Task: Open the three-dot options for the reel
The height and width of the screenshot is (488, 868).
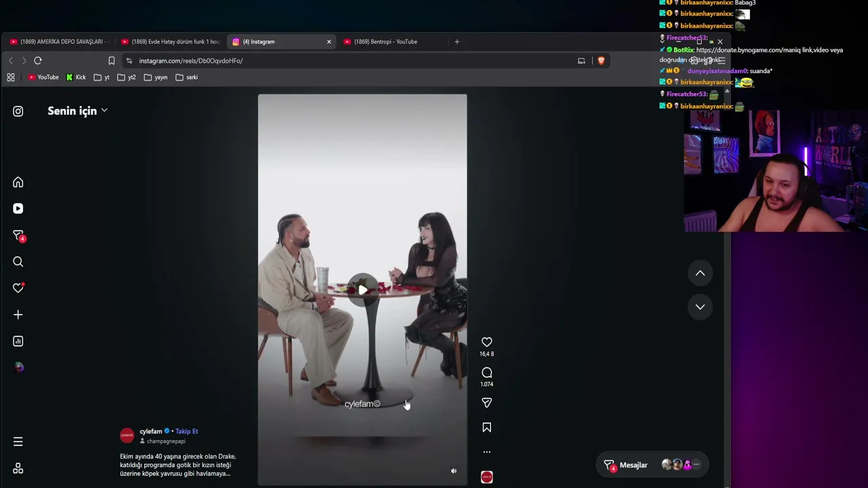Action: [487, 452]
